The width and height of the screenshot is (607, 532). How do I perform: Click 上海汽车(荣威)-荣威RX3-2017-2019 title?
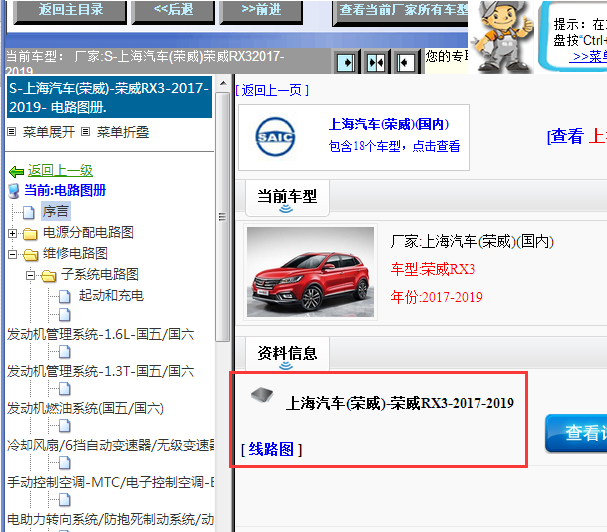click(x=400, y=403)
